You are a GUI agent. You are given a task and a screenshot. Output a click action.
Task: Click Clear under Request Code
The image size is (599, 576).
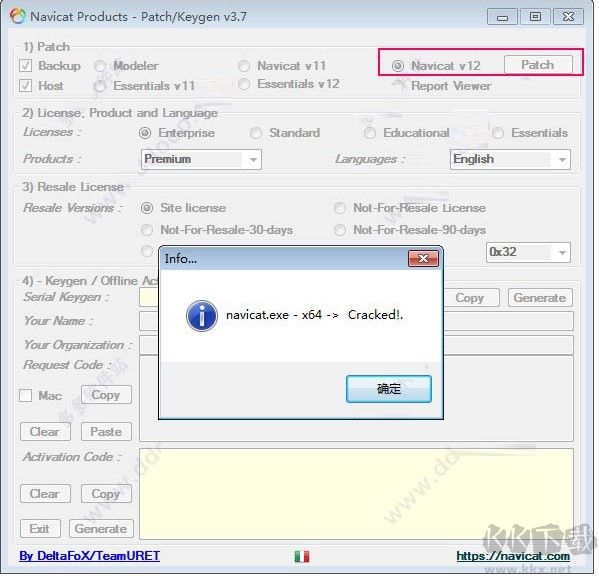pyautogui.click(x=45, y=432)
